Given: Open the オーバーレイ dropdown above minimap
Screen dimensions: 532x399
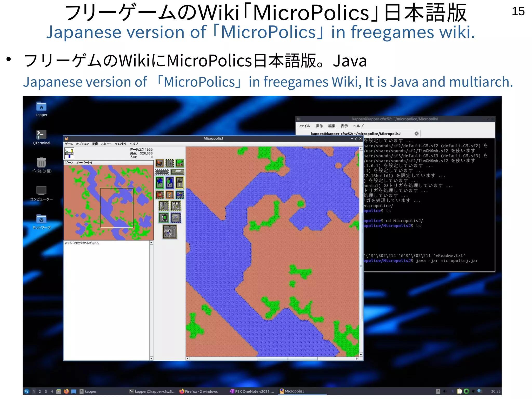Looking at the screenshot, I should 84,162.
